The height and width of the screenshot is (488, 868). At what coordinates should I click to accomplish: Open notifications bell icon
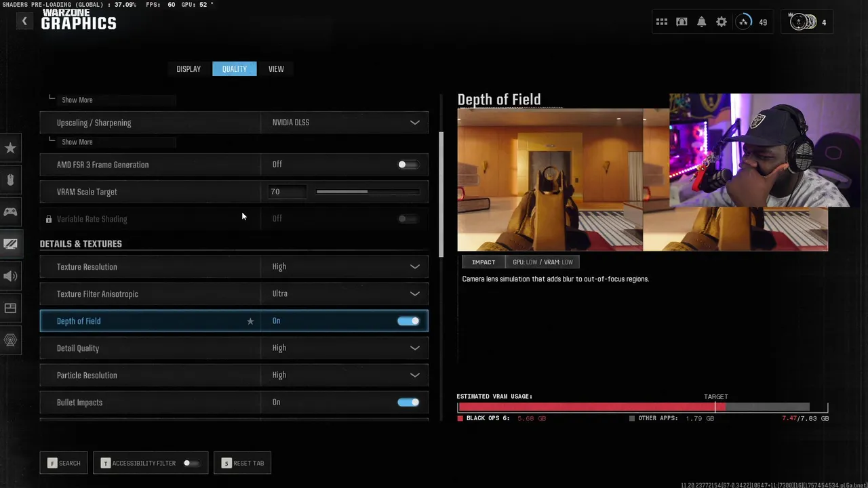click(x=702, y=22)
